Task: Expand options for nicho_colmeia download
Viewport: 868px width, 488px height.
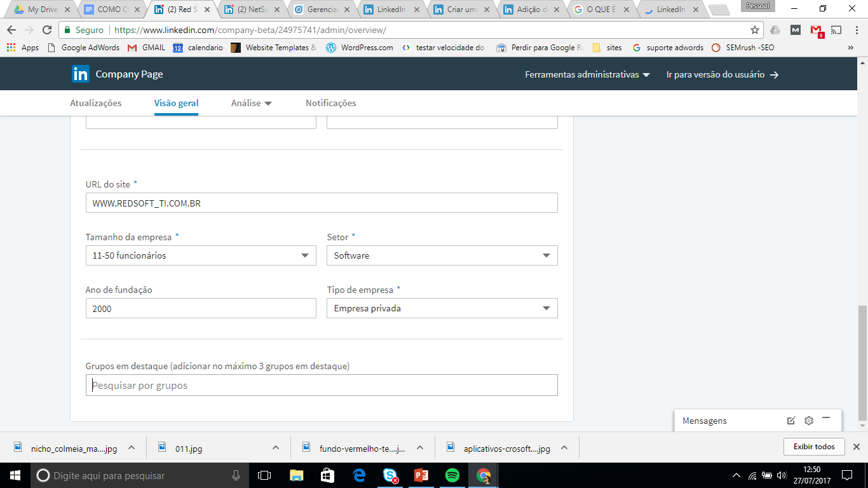Action: pos(132,447)
